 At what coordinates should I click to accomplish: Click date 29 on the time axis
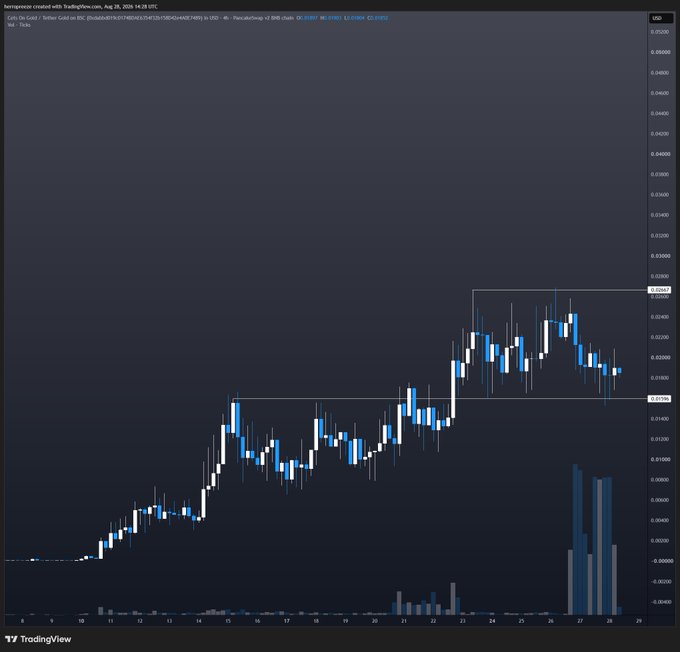[x=639, y=621]
